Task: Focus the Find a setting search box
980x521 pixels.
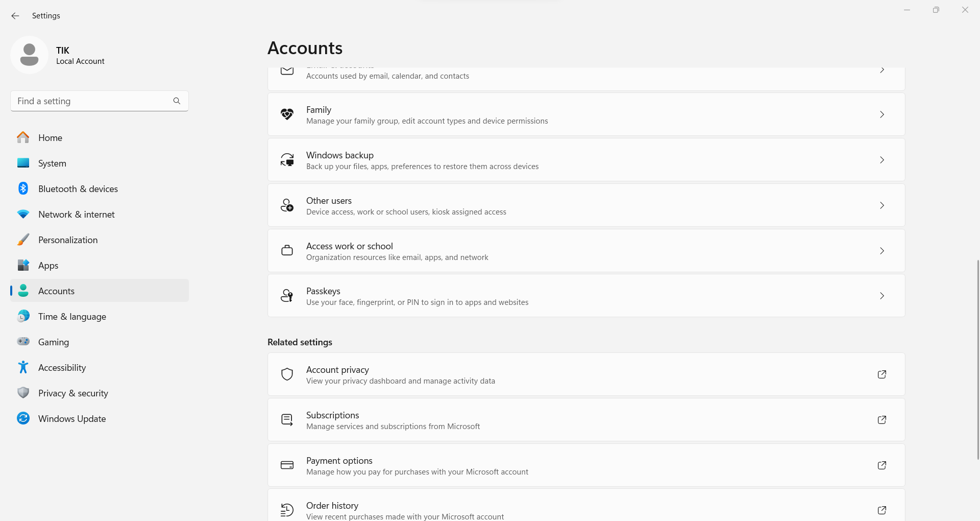Action: tap(100, 101)
